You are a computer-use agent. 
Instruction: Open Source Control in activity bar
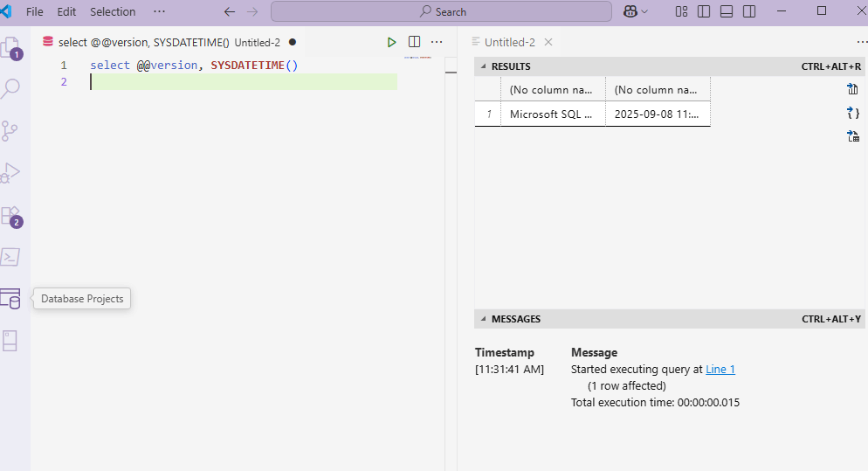10,131
